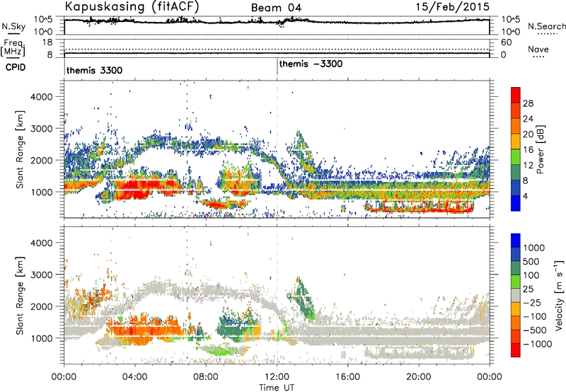This screenshot has width=566, height=392.
Task: Select the 12 label on power color bar
Action: point(528,166)
